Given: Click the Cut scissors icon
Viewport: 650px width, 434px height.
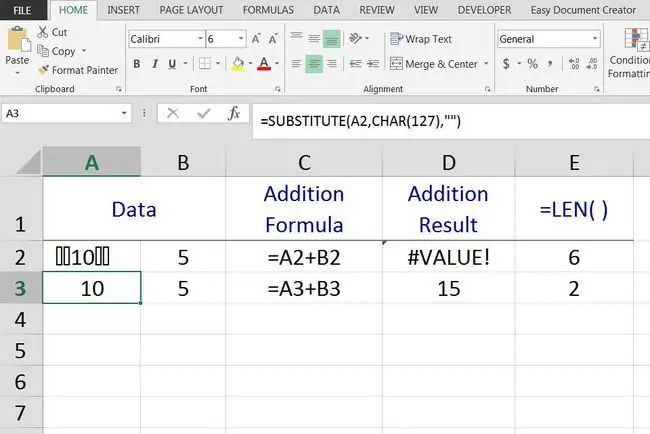Looking at the screenshot, I should [42, 32].
